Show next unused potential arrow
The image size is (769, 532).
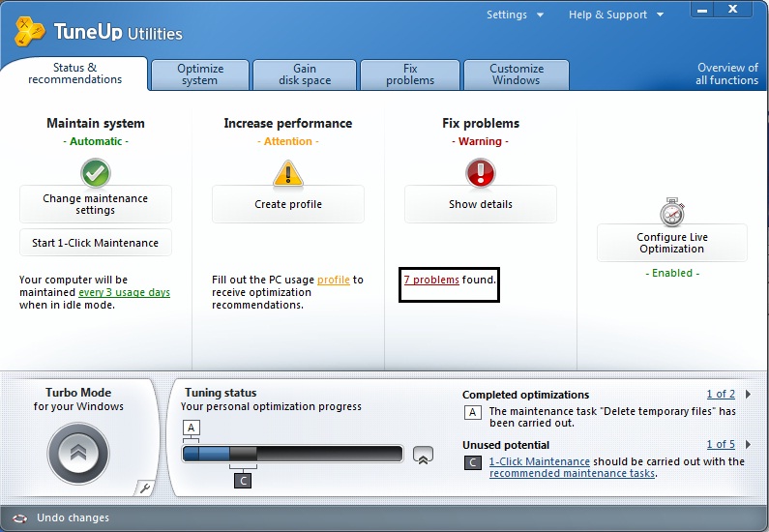point(748,445)
